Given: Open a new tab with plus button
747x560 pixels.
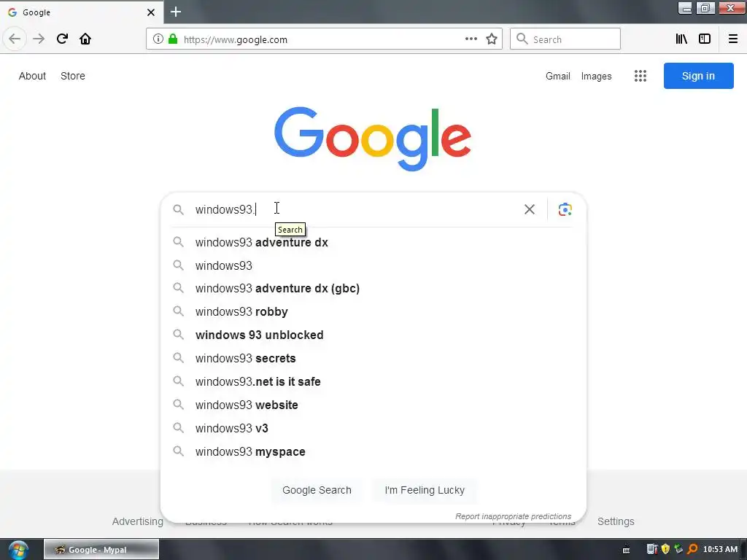Looking at the screenshot, I should click(176, 12).
